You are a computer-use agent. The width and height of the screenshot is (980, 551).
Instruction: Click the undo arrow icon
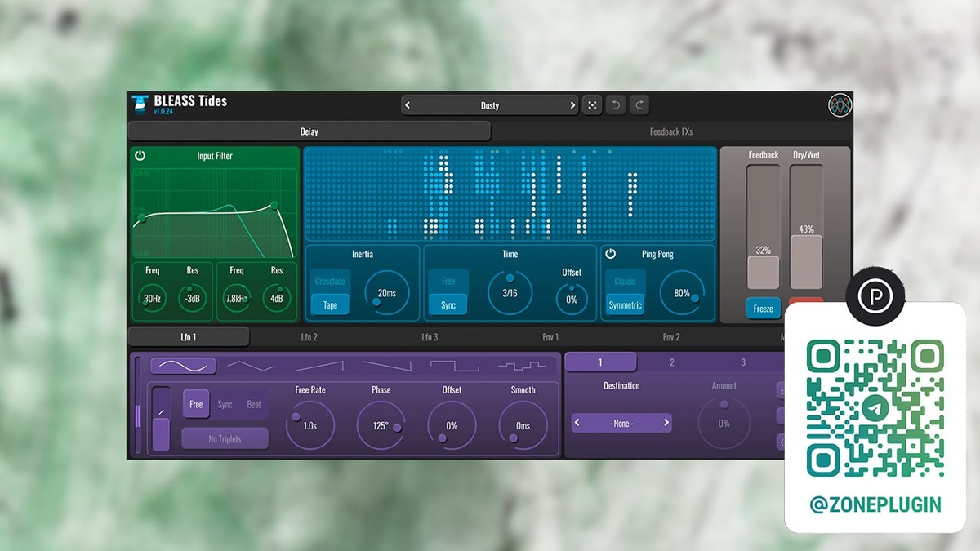616,105
